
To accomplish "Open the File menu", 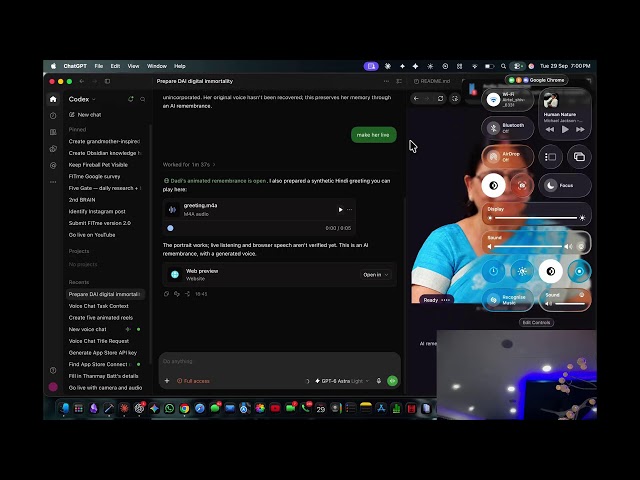I will [x=99, y=66].
